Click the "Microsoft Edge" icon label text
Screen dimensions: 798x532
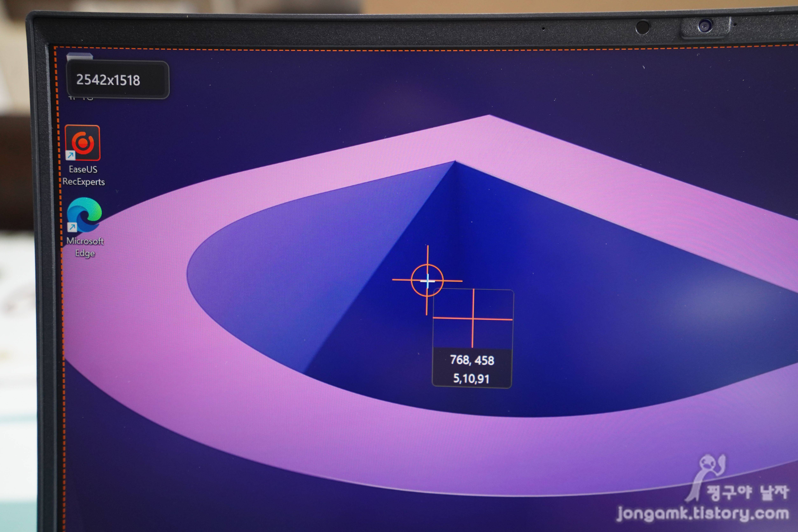point(85,247)
